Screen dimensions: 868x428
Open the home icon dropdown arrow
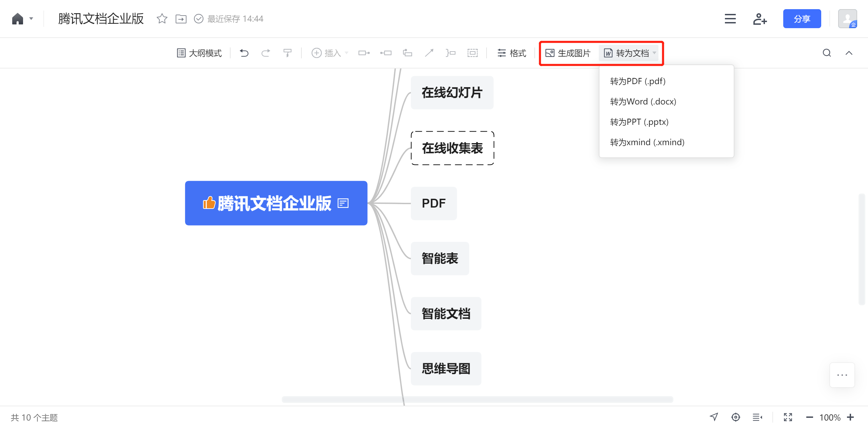[31, 19]
